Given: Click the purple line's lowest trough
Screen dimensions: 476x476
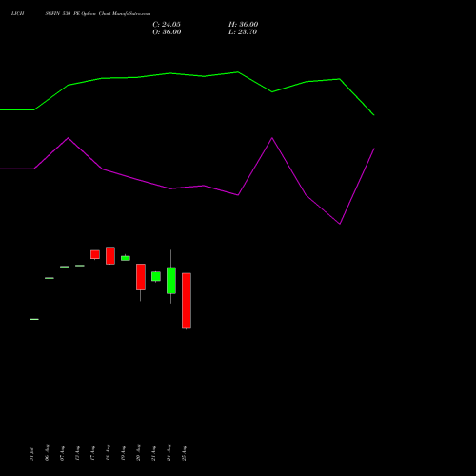Looking at the screenshot, I should click(x=340, y=224).
